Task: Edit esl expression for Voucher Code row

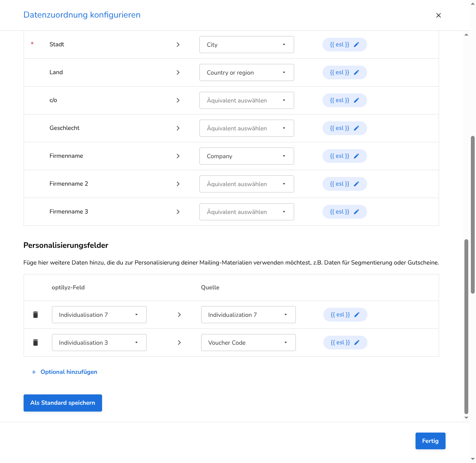Action: point(345,343)
